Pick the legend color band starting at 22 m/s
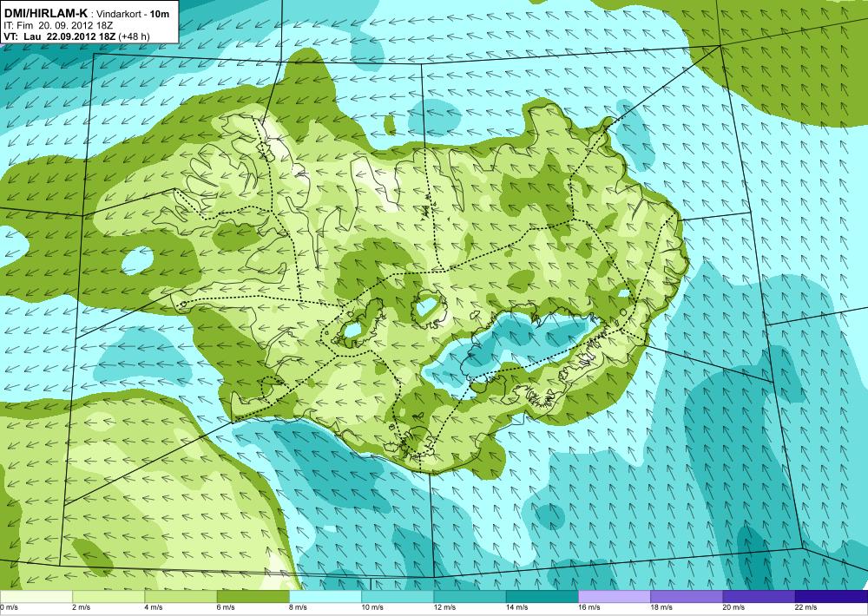Screen dimensions: 868x616 [832, 597]
